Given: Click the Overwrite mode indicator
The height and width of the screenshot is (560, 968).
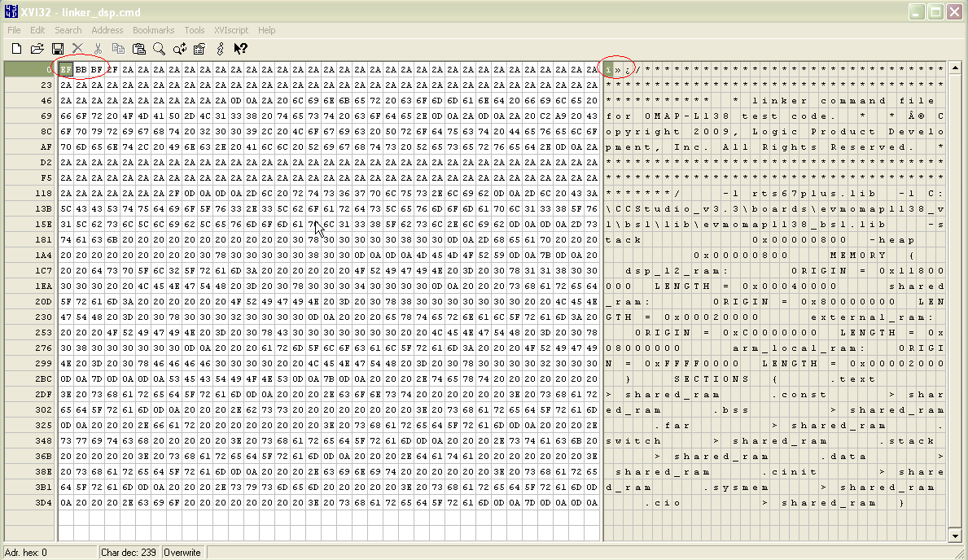Looking at the screenshot, I should pyautogui.click(x=182, y=553).
